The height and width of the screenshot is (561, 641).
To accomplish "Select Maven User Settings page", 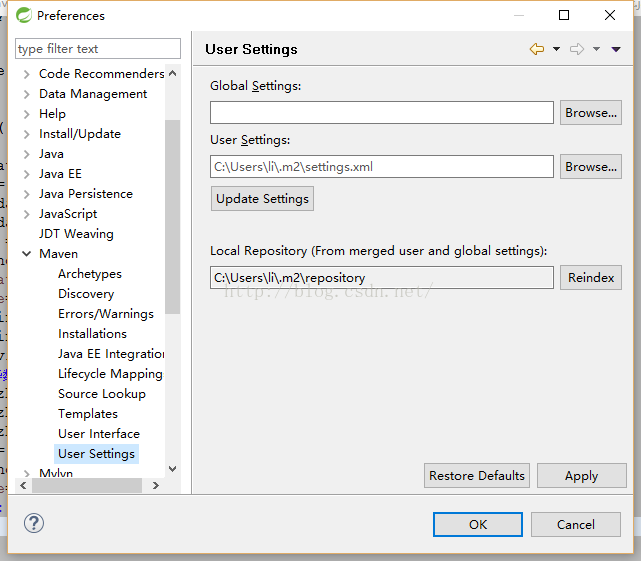I will [x=96, y=454].
